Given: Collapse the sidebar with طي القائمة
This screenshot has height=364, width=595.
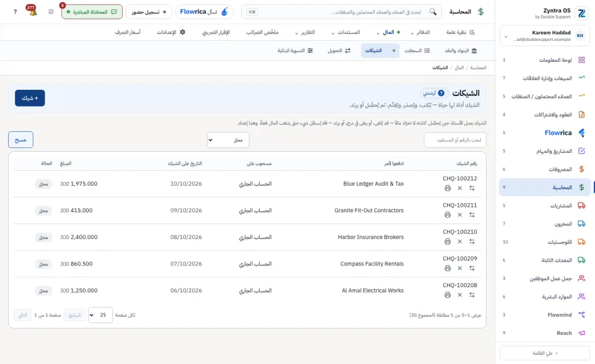Looking at the screenshot, I should (545, 353).
